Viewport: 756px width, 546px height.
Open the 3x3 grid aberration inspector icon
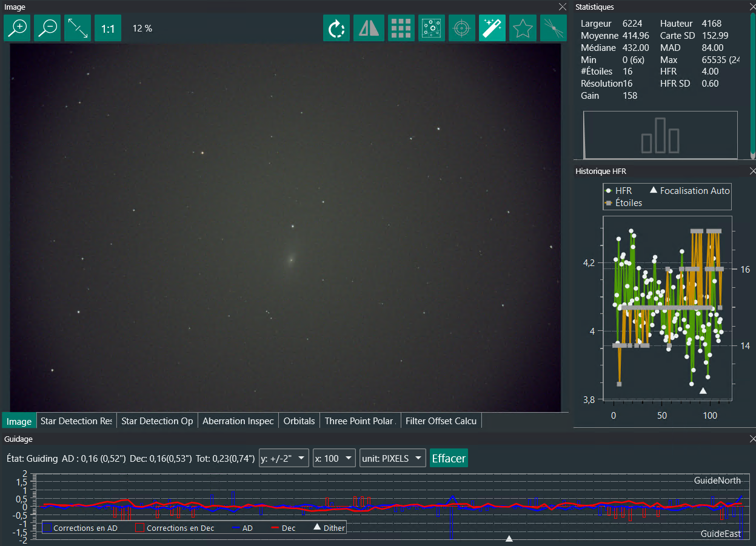pos(401,28)
